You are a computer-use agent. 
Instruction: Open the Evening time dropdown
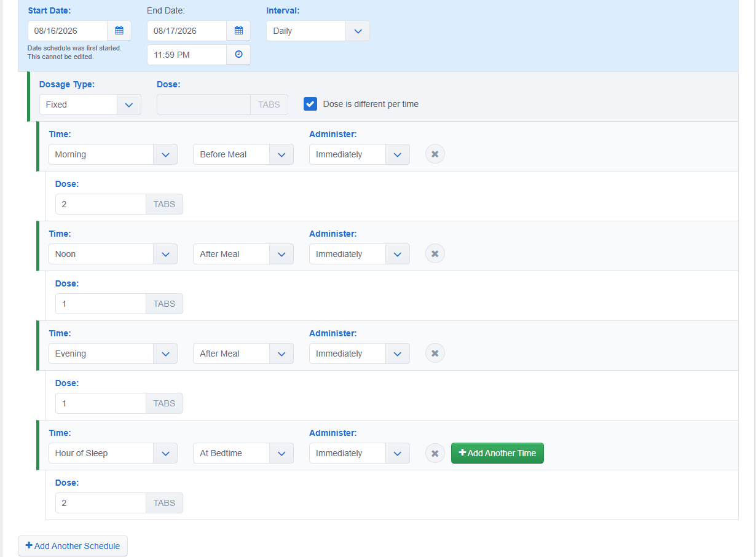tap(113, 354)
